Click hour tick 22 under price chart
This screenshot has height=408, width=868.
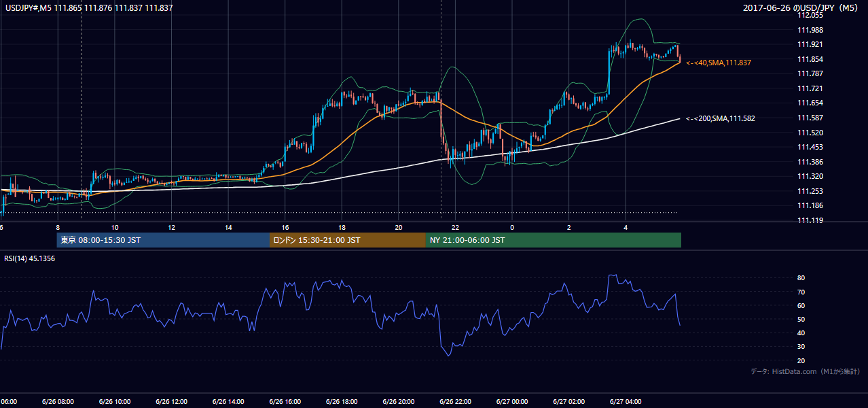click(455, 227)
